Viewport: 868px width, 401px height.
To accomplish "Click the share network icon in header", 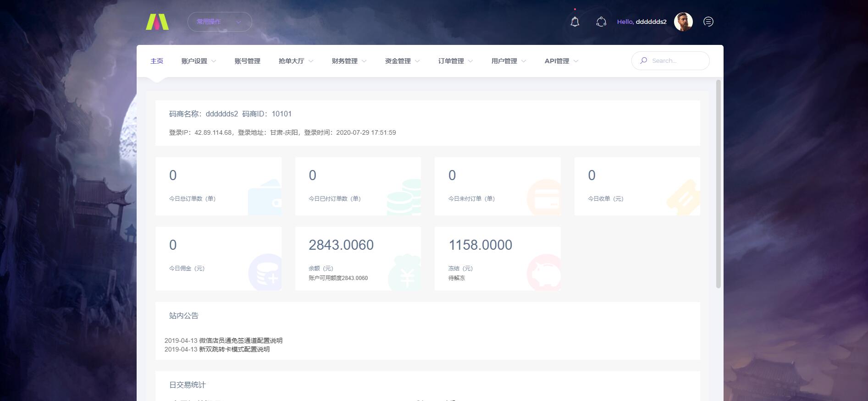I will click(x=601, y=22).
